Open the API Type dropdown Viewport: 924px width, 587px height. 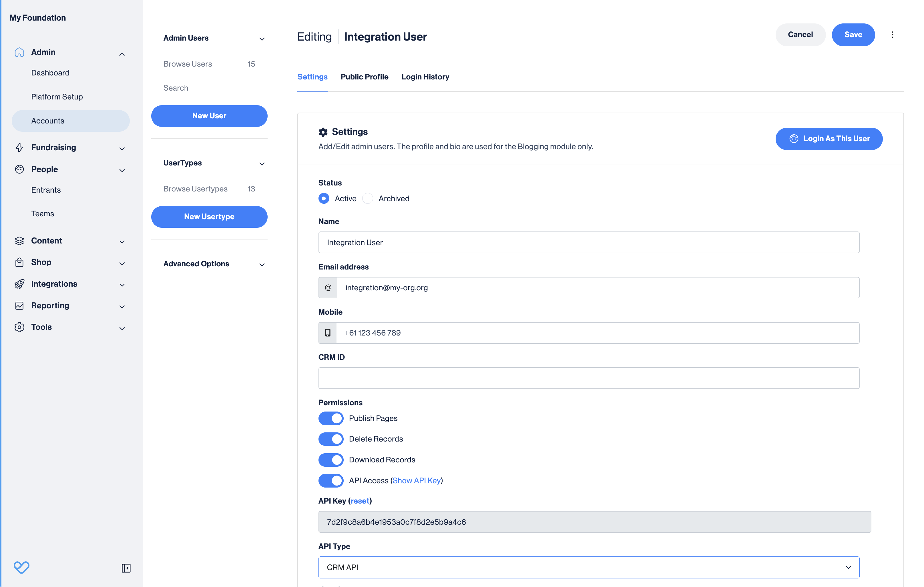tap(589, 567)
